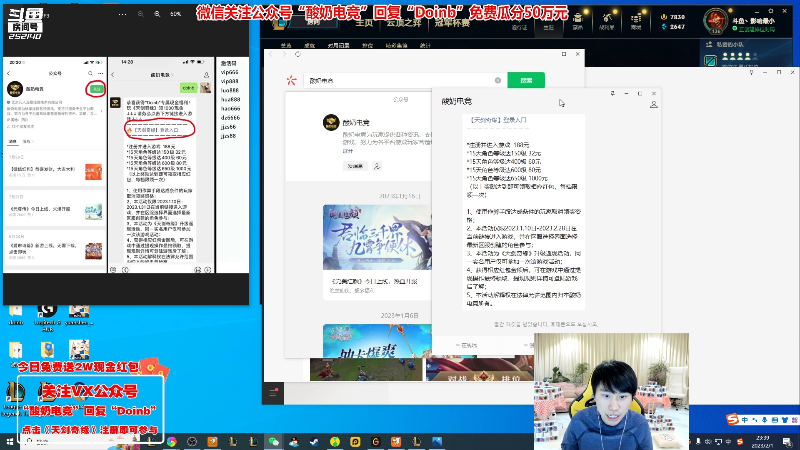Screen dimensions: 800x450
Task: Click the more options dots in image viewer
Action: coord(122,14)
